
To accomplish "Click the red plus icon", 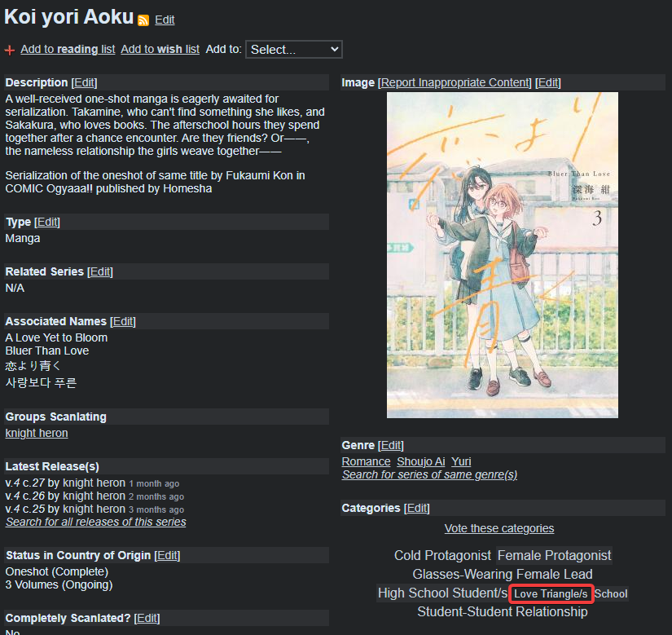I will point(10,51).
